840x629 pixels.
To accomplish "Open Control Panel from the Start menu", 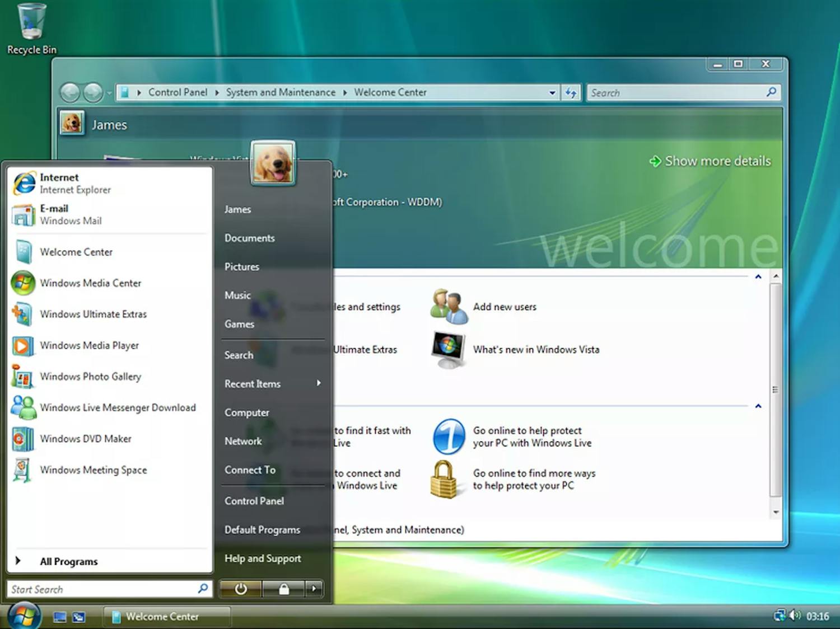I will click(254, 501).
